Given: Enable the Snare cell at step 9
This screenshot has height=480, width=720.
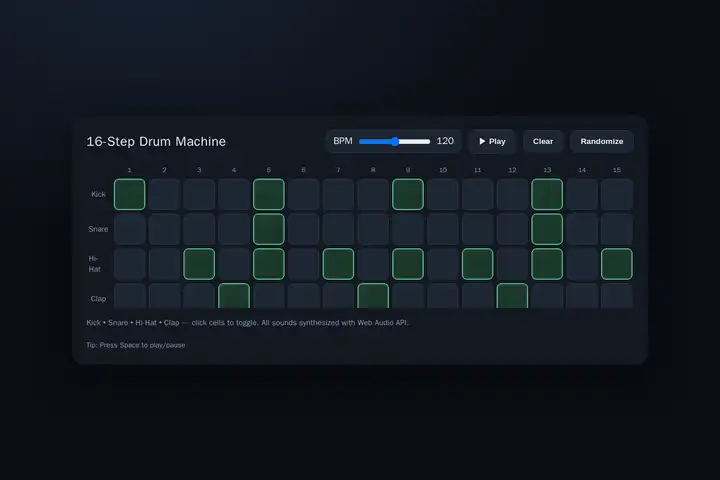Looking at the screenshot, I should [408, 229].
